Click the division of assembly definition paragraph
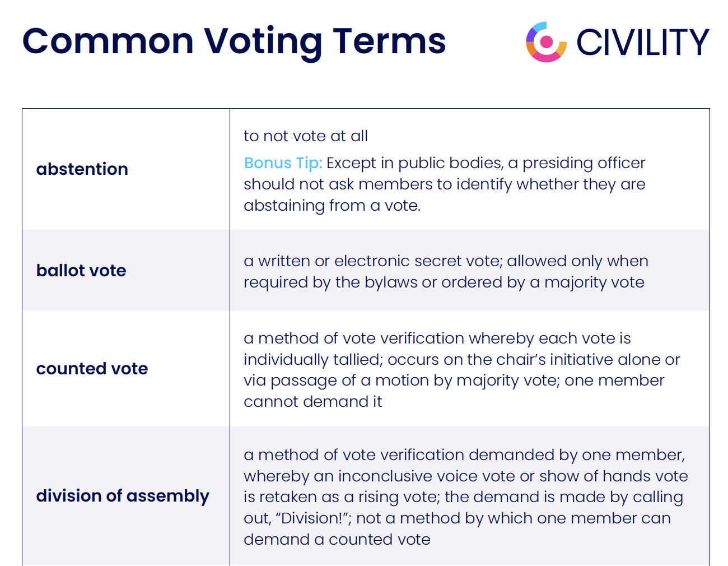Screen dimensions: 728x566 point(465,497)
